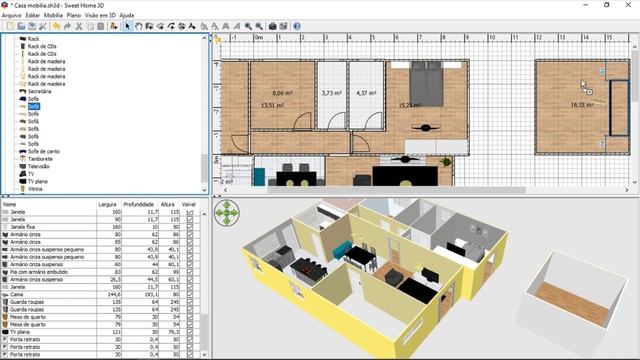Toggle visibility checkbox for Cama
640x360 pixels.
pos(190,294)
